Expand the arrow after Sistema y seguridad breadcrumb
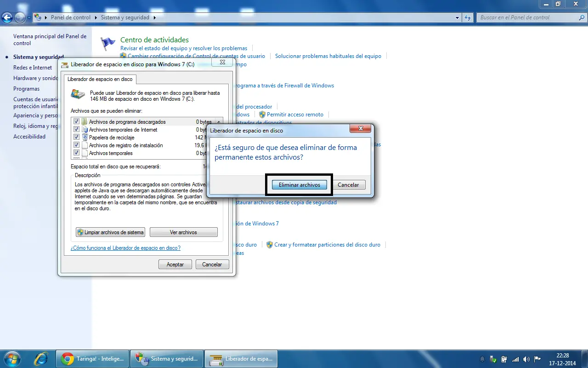Image resolution: width=588 pixels, height=368 pixels. tap(154, 17)
